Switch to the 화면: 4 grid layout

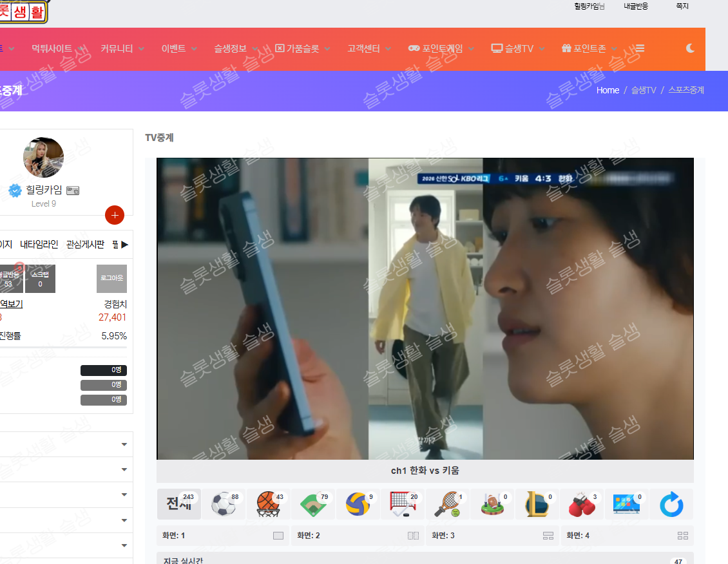coord(627,536)
